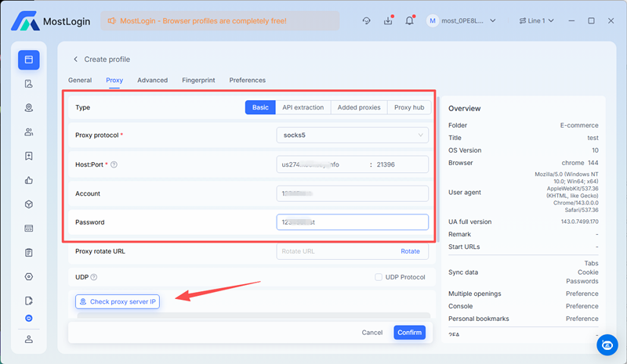Click the blue support chat icon

pyautogui.click(x=606, y=344)
